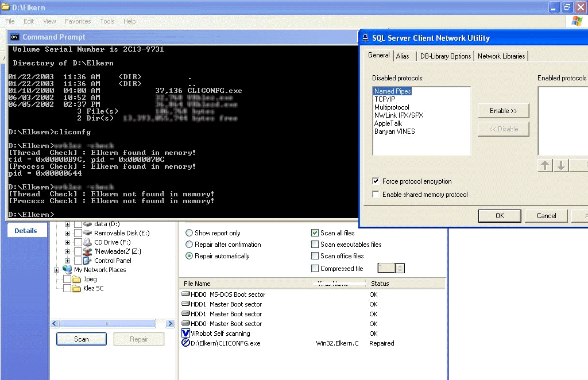Check the Scan executables files option
Screen dimensions: 588x380
(315, 245)
